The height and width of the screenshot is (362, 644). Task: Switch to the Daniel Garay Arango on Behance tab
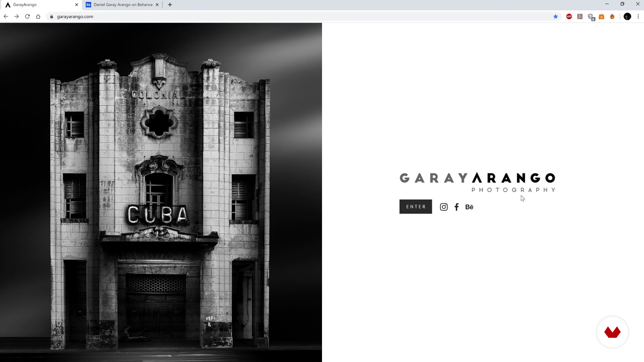click(x=122, y=5)
